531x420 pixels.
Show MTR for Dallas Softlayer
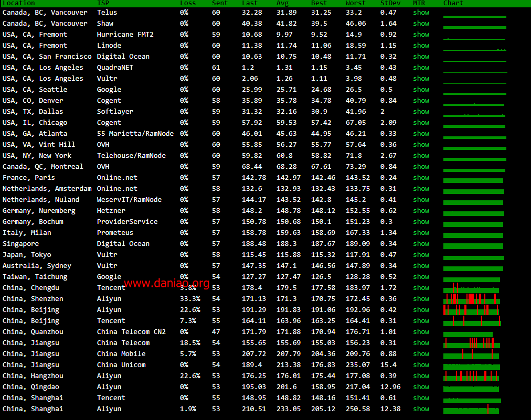(x=421, y=112)
